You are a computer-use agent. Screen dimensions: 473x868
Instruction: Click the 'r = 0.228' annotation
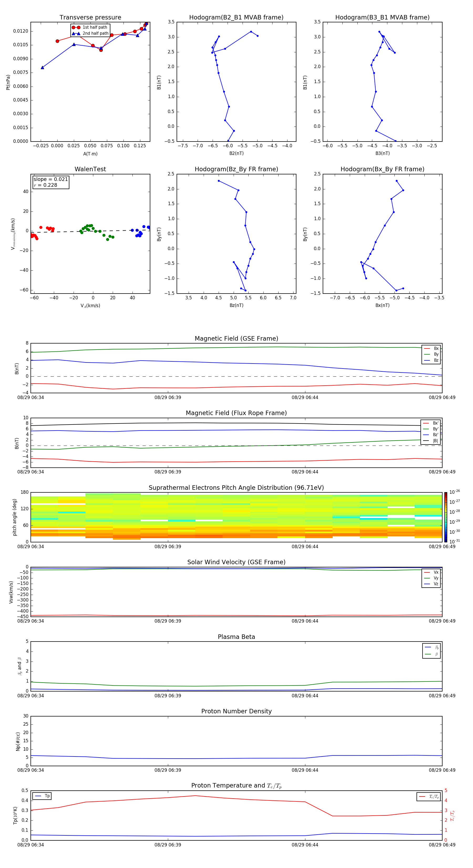(x=45, y=185)
